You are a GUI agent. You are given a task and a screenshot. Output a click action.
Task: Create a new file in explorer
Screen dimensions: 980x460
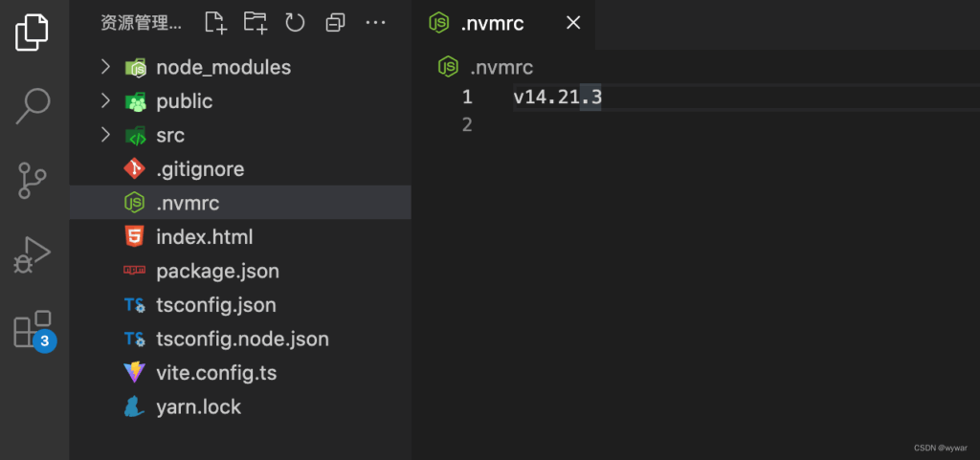215,23
